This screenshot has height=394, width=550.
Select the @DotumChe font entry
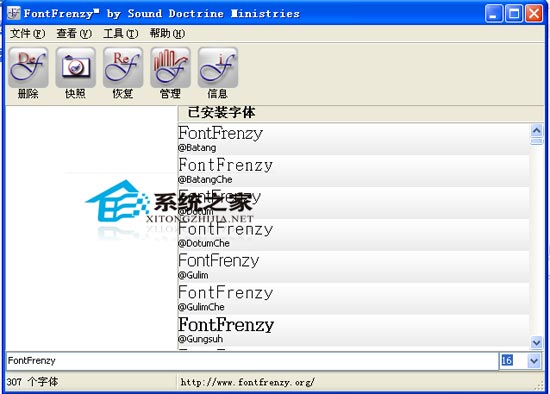[x=354, y=235]
